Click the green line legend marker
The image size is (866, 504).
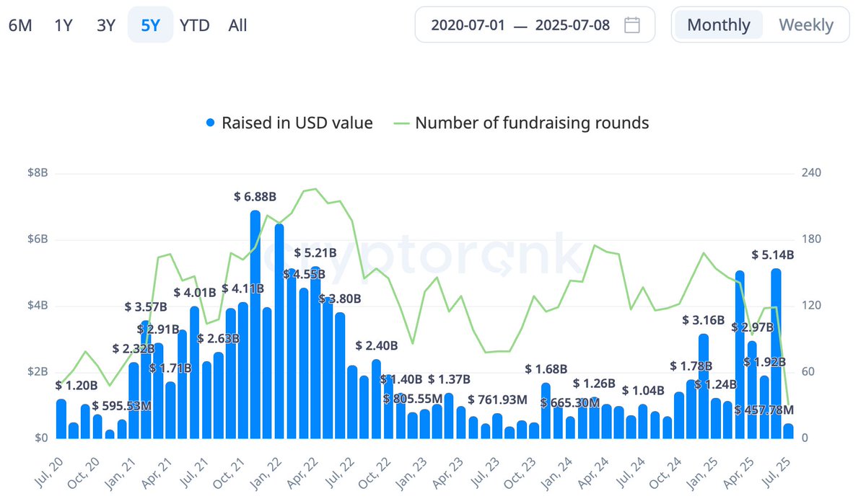401,123
